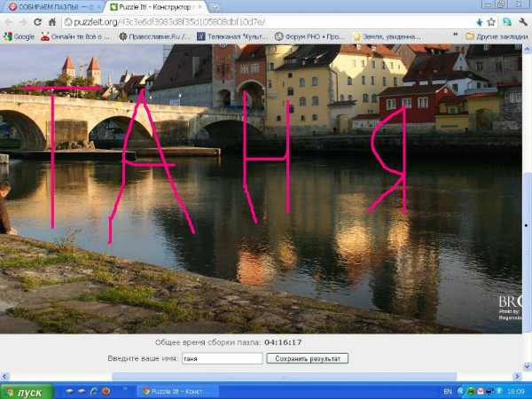
Task: Open the browser Home page
Action: pos(51,21)
